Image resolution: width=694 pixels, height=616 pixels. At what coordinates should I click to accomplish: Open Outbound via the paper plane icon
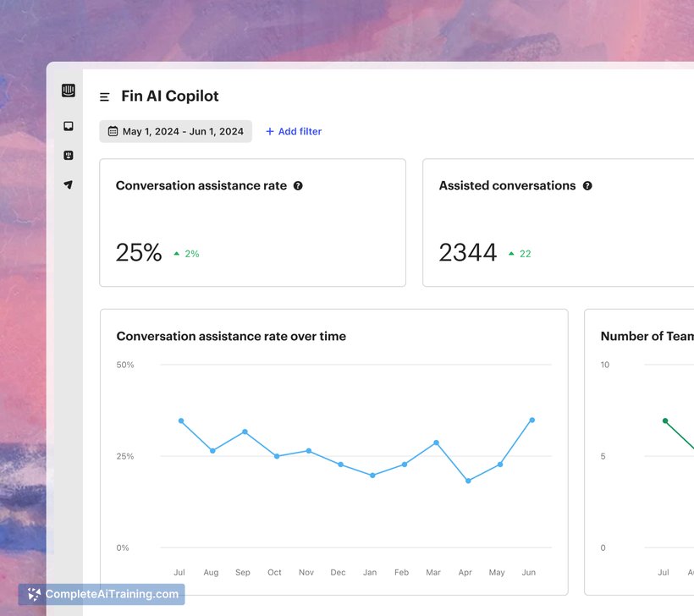click(x=69, y=184)
